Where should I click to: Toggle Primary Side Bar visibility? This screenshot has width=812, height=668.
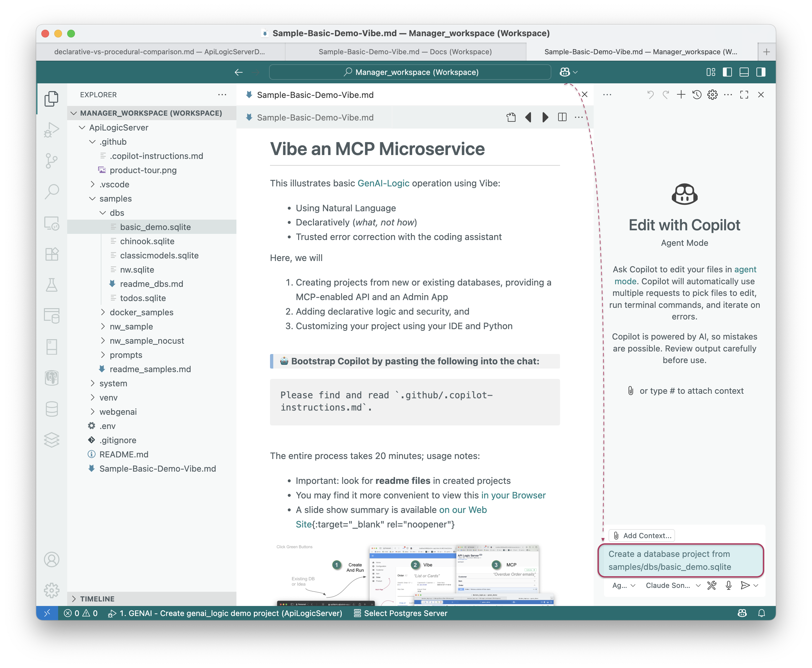(x=727, y=72)
